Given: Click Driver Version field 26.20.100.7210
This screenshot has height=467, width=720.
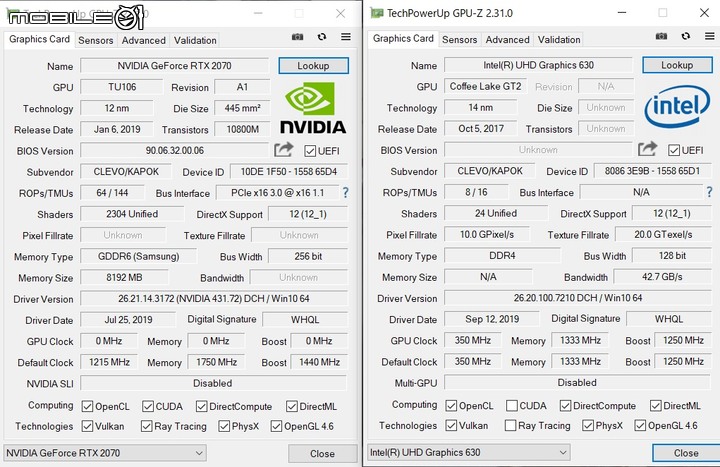Looking at the screenshot, I should pos(578,298).
